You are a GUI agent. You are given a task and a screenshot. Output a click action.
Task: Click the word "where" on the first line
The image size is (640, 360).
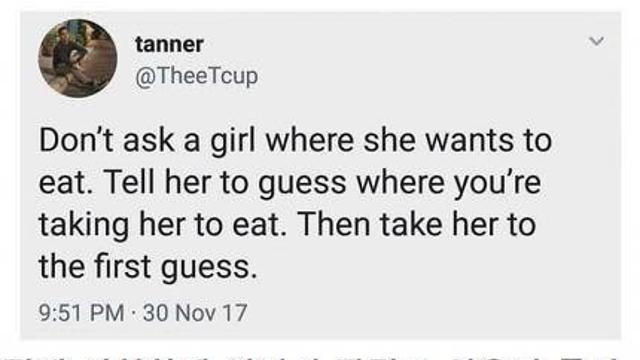click(310, 140)
